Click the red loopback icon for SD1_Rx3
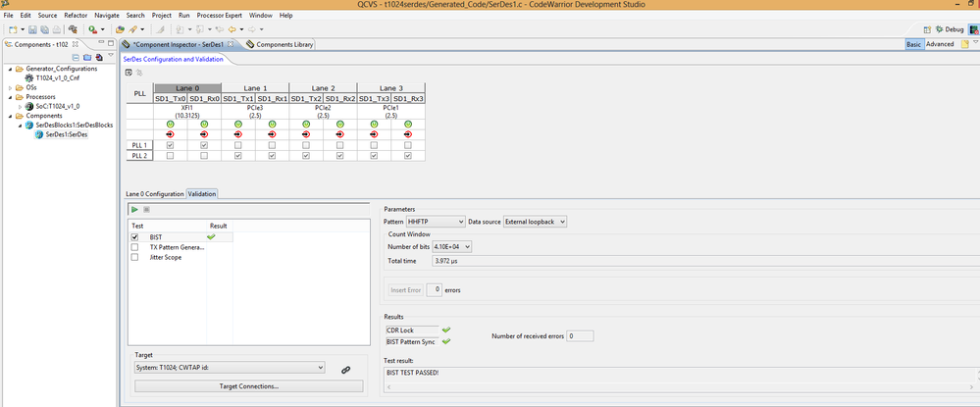 point(407,133)
